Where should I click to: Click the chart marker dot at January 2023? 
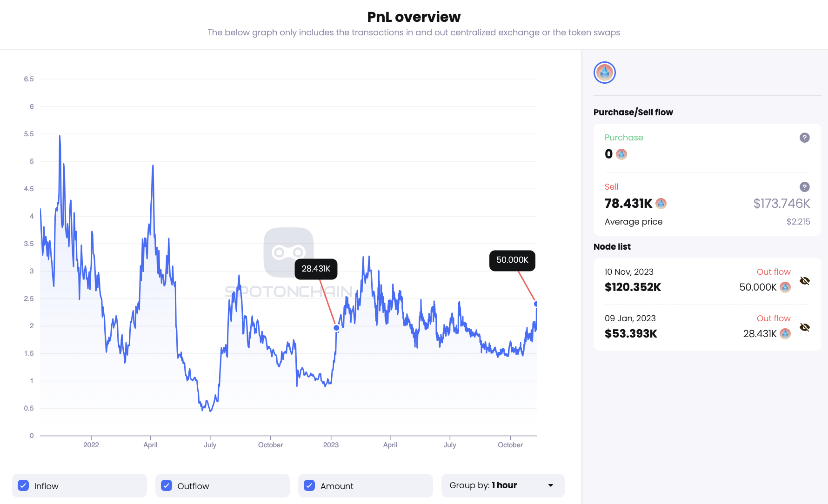(x=336, y=328)
